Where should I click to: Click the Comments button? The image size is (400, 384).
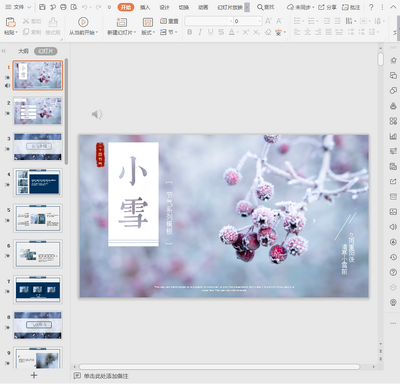tap(351, 7)
